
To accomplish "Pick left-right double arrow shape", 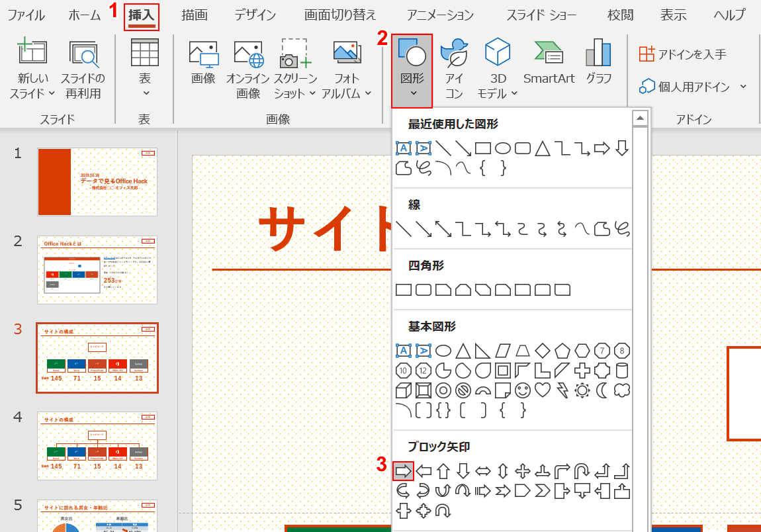I will [x=483, y=471].
